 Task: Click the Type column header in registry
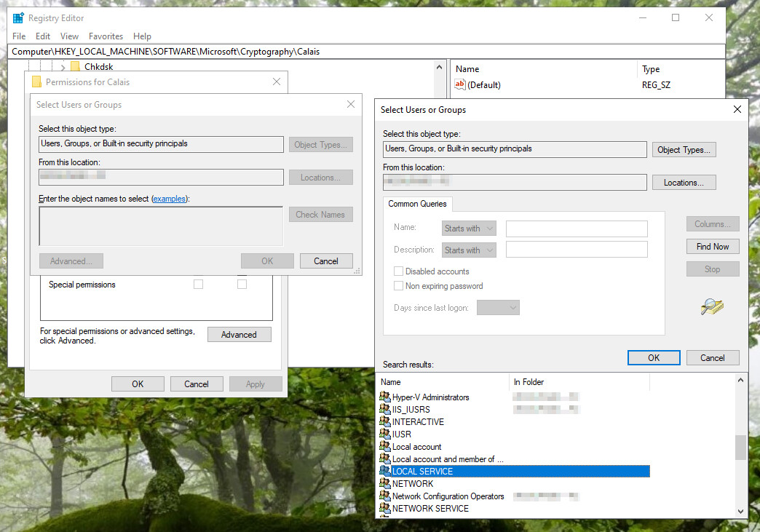[681, 69]
